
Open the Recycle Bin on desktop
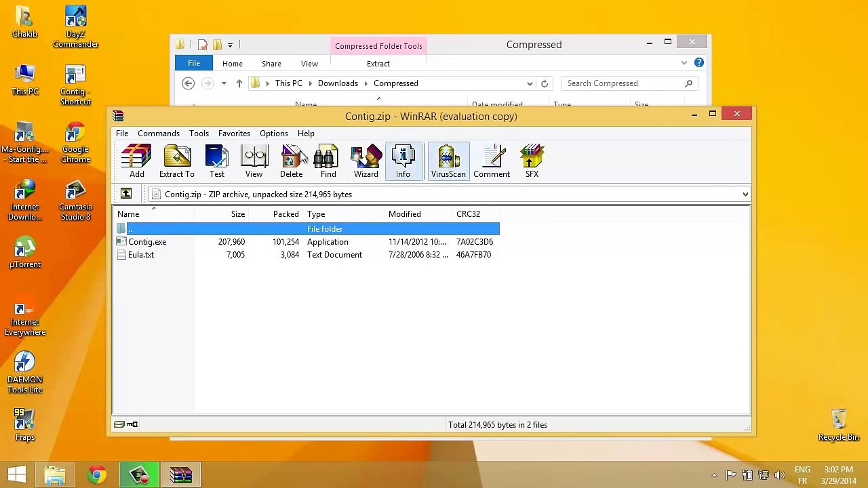839,426
